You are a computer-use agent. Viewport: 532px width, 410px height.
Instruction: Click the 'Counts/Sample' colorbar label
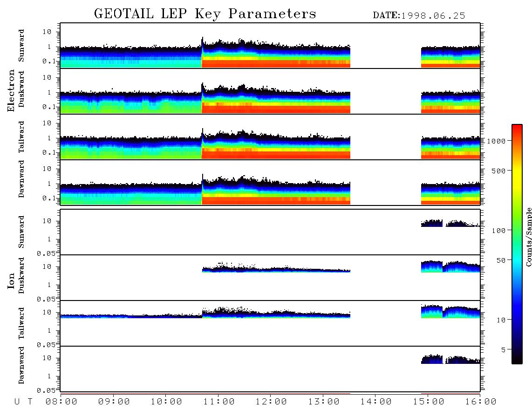point(529,237)
